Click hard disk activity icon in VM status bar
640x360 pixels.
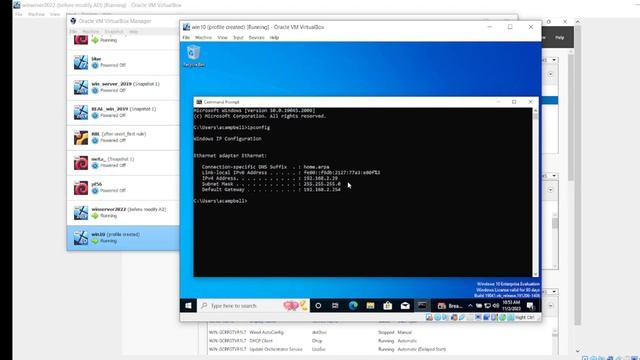(x=429, y=318)
